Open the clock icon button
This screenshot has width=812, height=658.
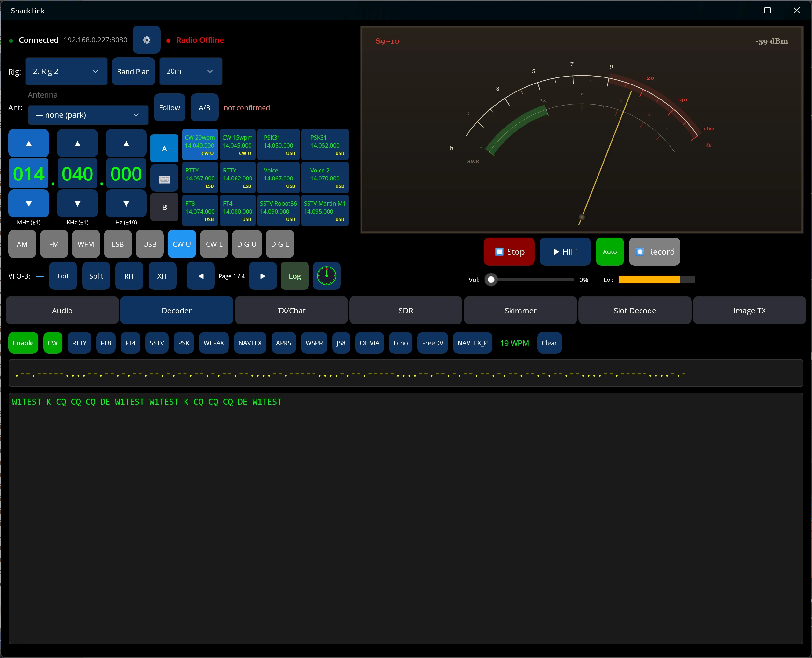click(x=327, y=276)
